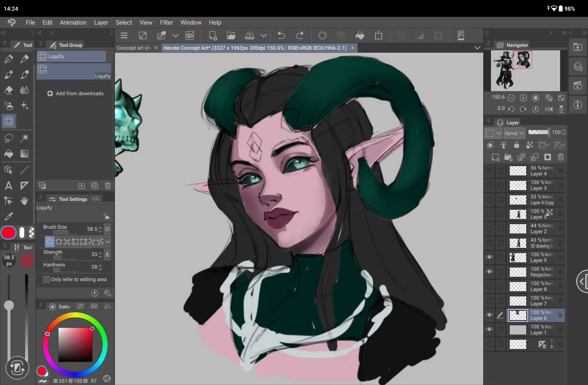Click the Undo arrow in the command bar

point(281,36)
